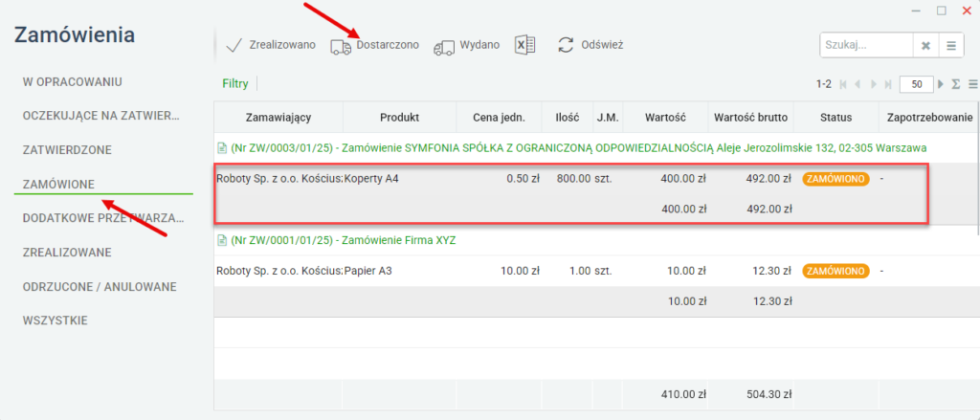
Task: Clear search with the X icon
Action: pyautogui.click(x=926, y=46)
